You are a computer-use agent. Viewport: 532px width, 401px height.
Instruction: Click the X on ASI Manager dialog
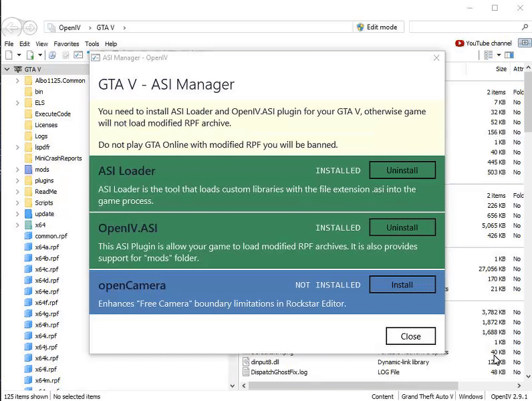(x=436, y=58)
